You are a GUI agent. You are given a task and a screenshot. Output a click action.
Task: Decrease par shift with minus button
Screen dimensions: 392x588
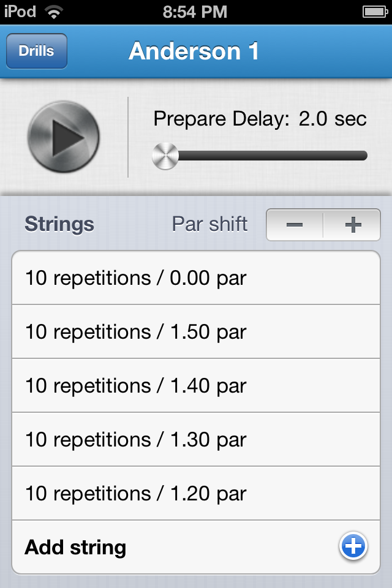[x=295, y=225]
